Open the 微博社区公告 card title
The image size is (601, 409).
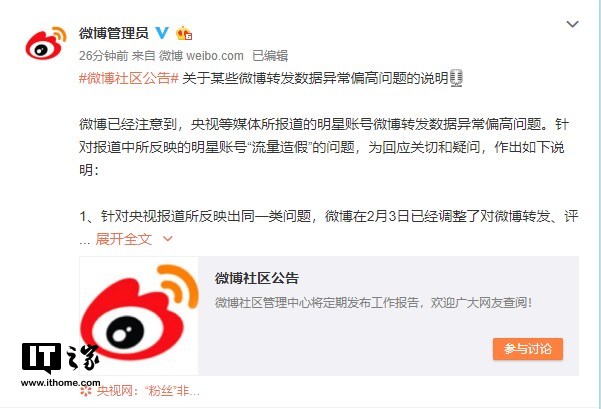[x=257, y=278]
